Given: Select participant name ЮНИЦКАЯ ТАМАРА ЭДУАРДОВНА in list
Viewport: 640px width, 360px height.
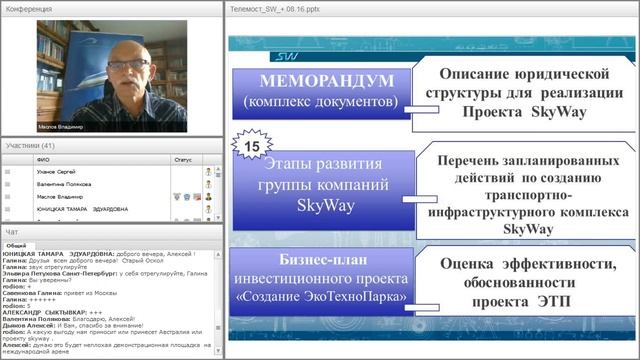Looking at the screenshot, I should tap(82, 209).
